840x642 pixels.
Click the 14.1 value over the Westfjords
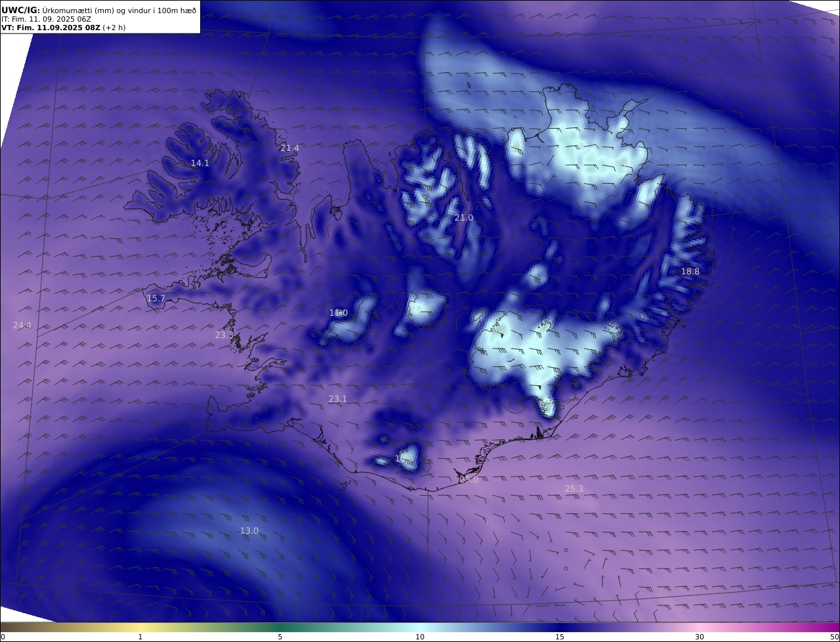[200, 163]
